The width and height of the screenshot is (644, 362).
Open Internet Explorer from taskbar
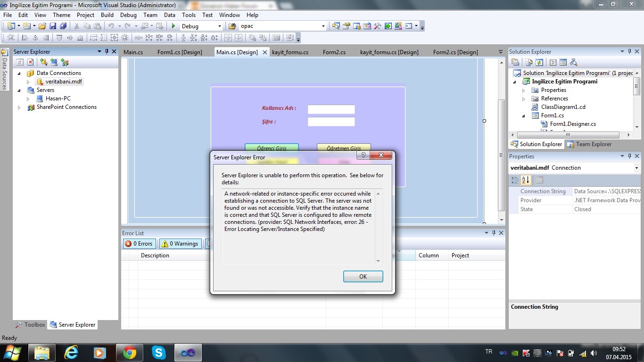[71, 352]
